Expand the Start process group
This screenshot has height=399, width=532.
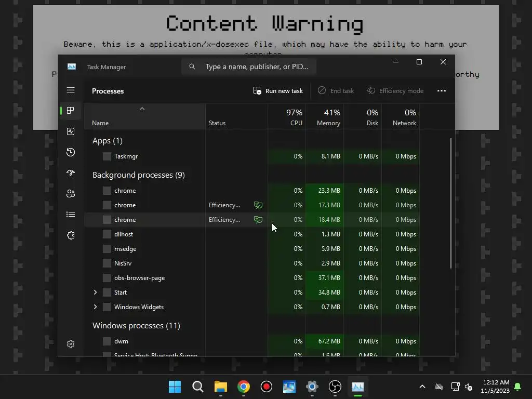(x=96, y=292)
